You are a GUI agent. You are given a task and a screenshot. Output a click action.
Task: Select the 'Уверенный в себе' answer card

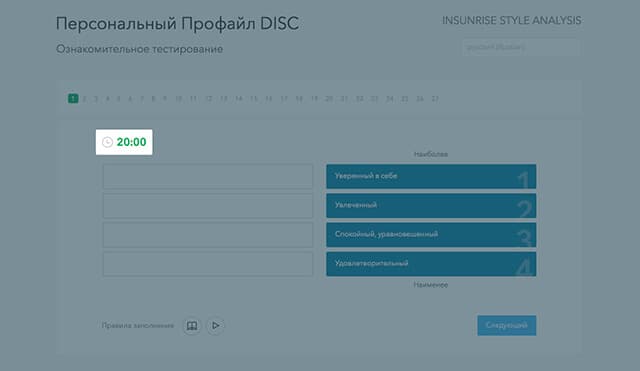(431, 176)
